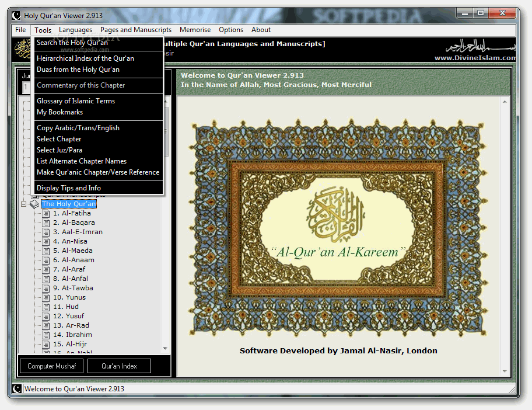Select chapter 4. An-Nisa
Screen dimensions: 532x410
coord(70,242)
